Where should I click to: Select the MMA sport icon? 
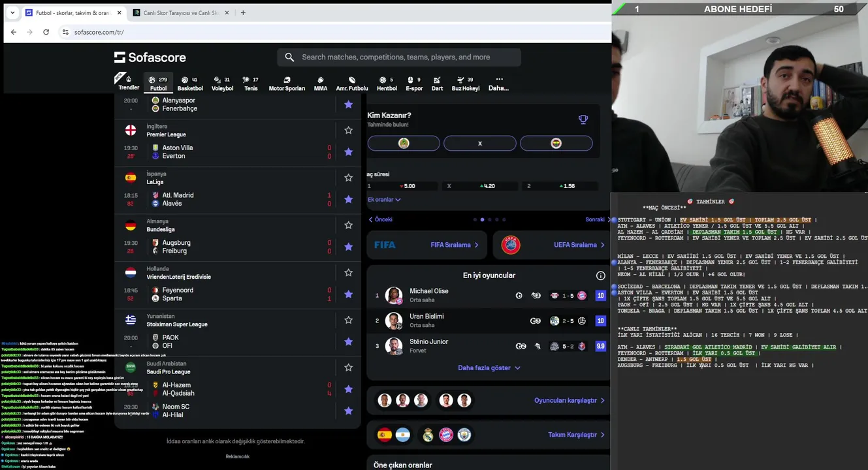pos(321,83)
